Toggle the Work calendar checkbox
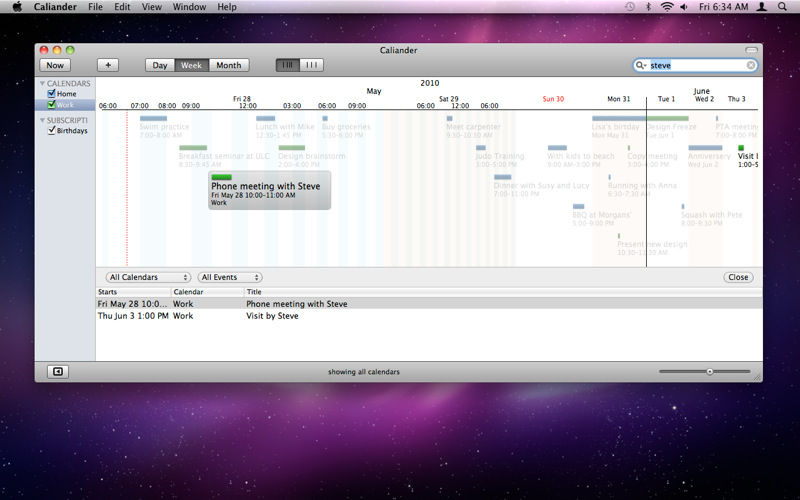The image size is (800, 500). tap(51, 105)
